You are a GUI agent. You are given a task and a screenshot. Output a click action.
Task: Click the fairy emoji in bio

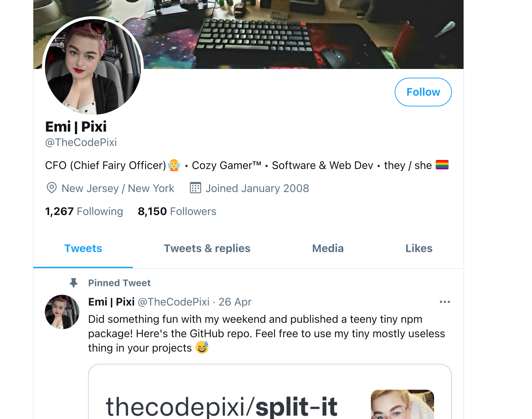pos(174,165)
